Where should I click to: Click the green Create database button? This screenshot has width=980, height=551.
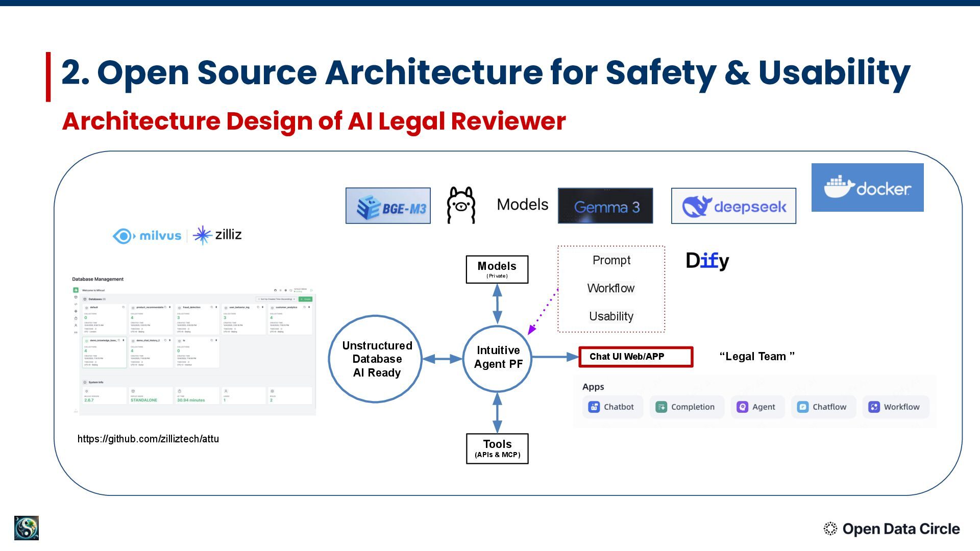(x=305, y=299)
